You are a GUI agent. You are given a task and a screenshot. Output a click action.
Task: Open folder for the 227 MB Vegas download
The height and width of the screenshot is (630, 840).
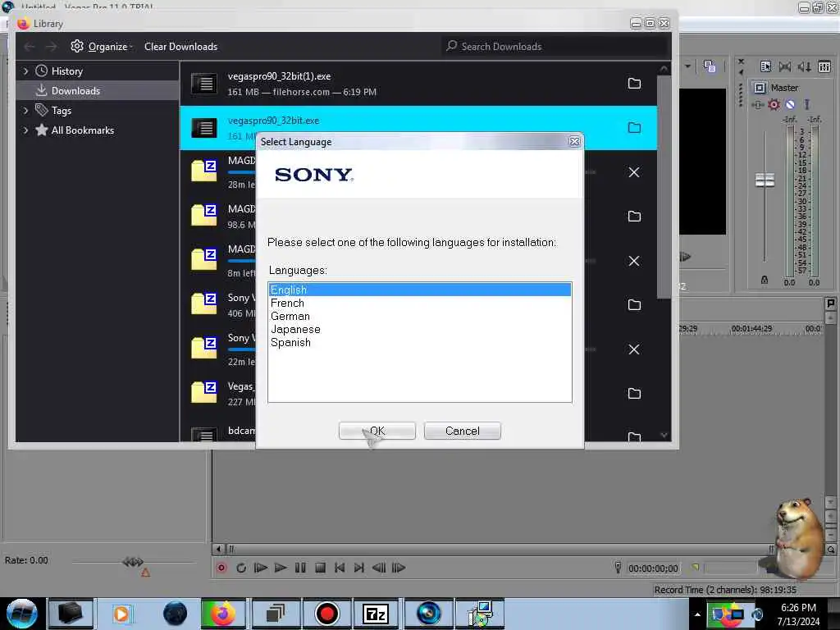point(634,393)
